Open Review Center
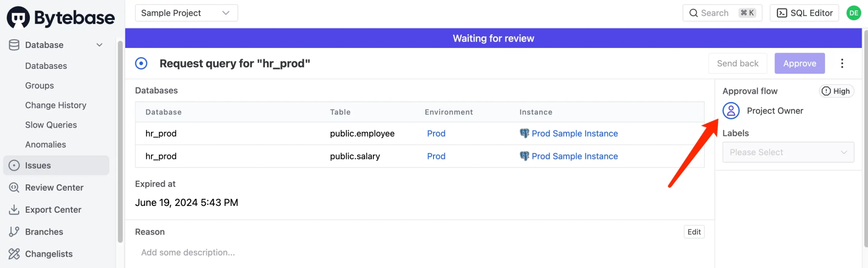This screenshot has height=268, width=868. click(54, 187)
